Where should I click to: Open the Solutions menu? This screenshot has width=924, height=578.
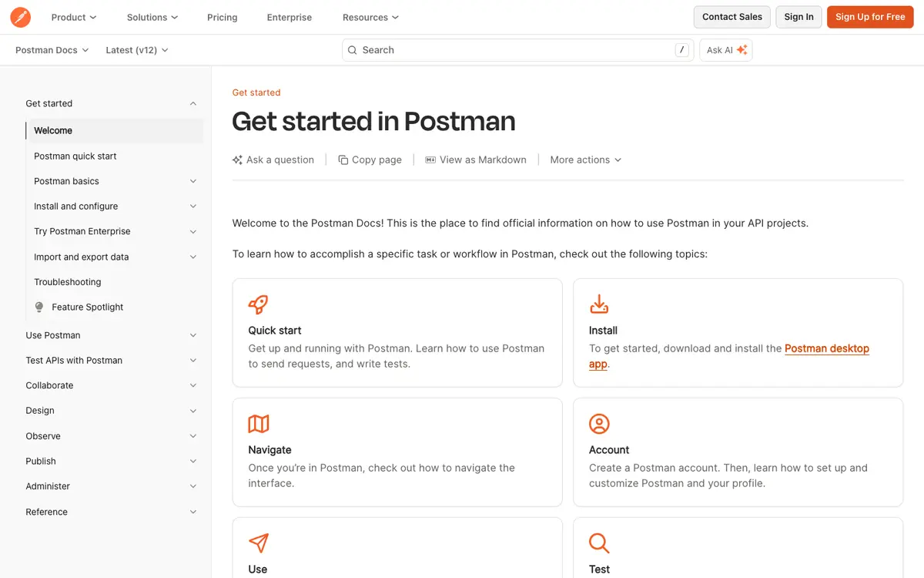click(152, 17)
